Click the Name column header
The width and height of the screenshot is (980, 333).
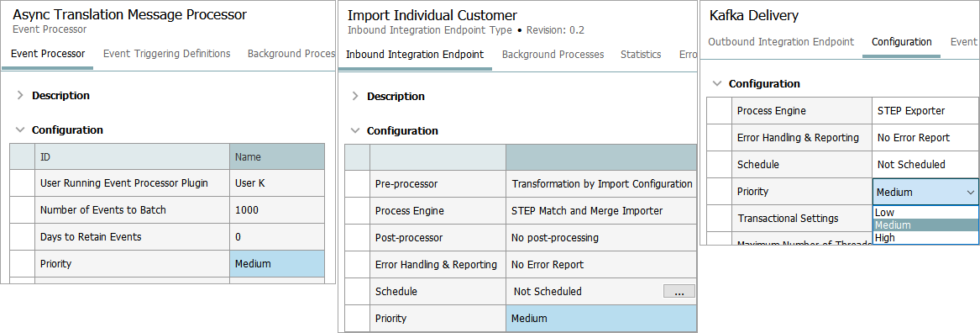point(277,156)
